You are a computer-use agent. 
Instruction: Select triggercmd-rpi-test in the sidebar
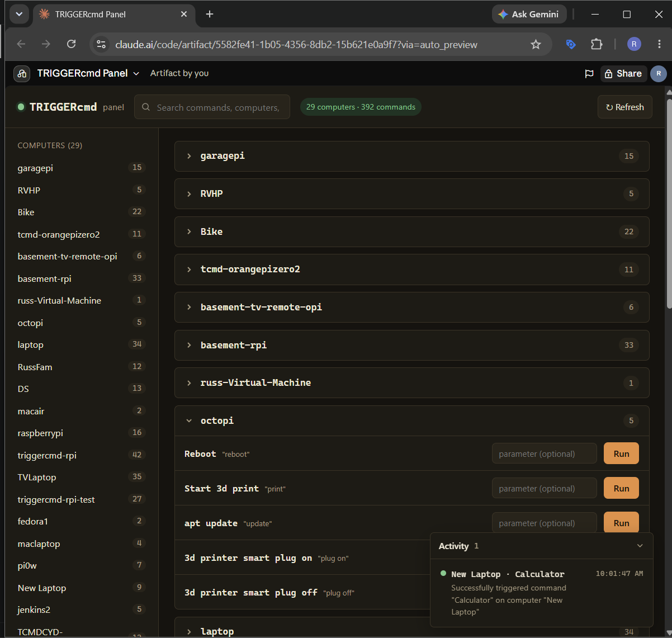[82, 499]
